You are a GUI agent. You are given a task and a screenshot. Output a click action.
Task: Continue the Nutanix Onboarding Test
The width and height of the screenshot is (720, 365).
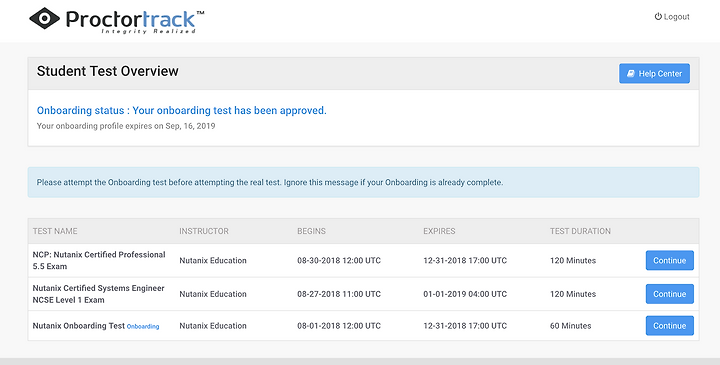pyautogui.click(x=669, y=326)
